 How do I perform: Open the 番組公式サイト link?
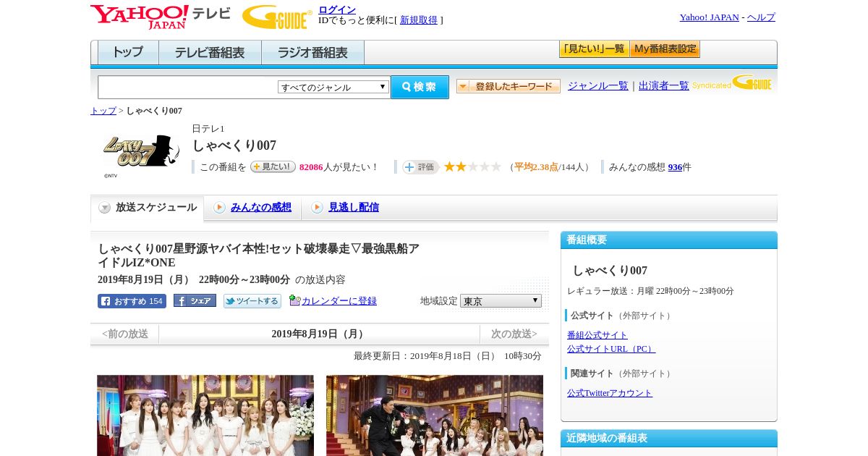point(597,335)
